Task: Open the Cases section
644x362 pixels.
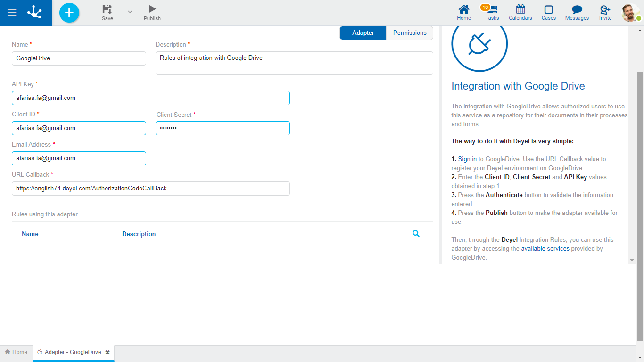Action: [x=548, y=13]
